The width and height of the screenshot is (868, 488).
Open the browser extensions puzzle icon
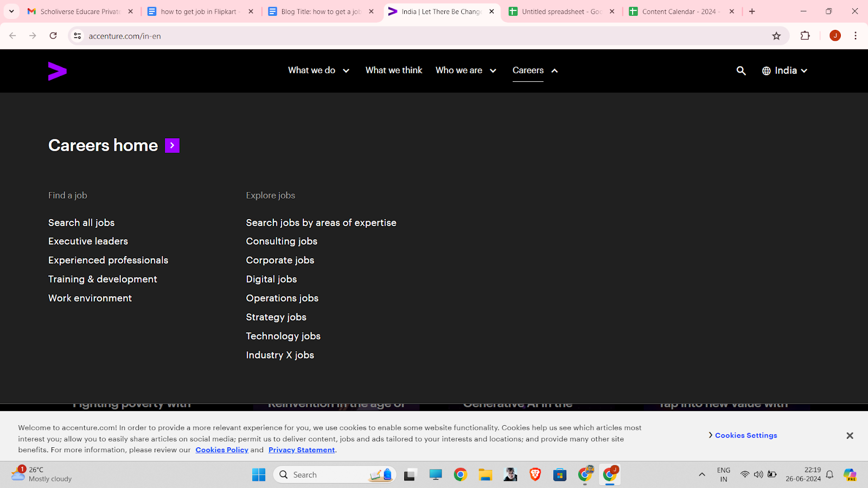(805, 36)
